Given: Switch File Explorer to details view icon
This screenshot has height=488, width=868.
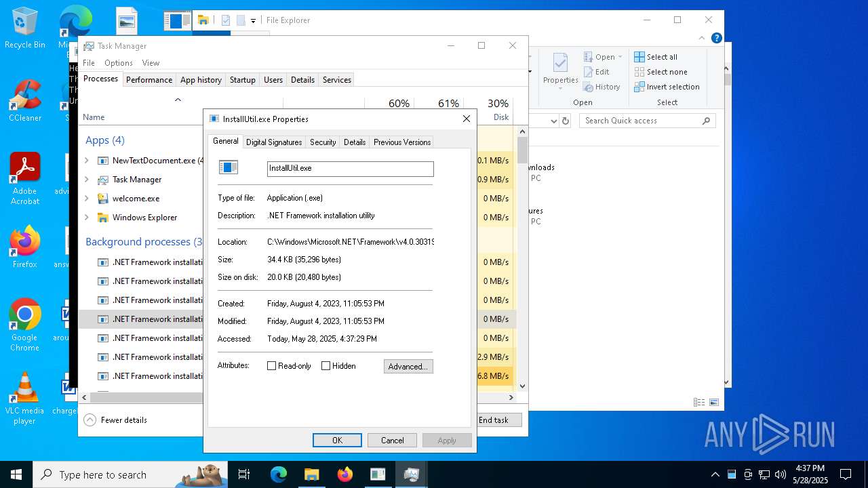Looking at the screenshot, I should [699, 402].
